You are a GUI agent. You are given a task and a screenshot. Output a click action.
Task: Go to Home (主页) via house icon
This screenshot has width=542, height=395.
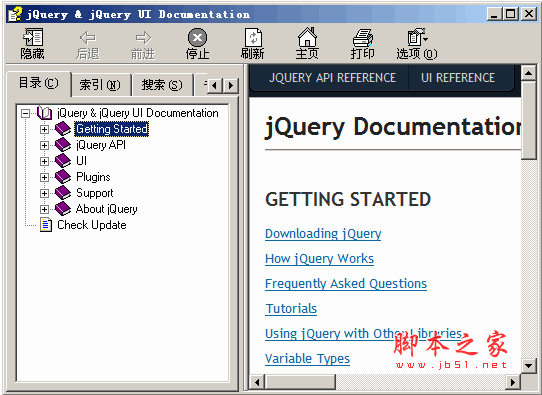(x=307, y=37)
